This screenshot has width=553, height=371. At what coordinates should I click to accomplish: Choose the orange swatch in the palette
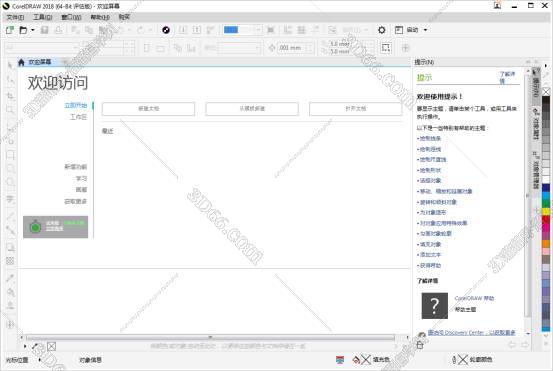tap(546, 243)
